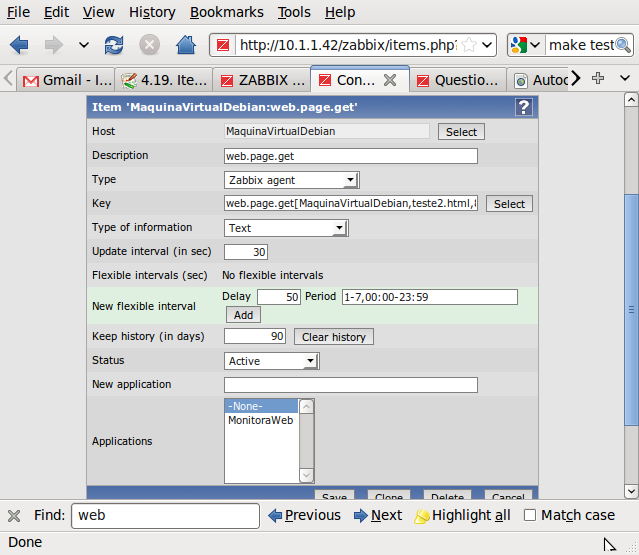Switch to the Gmail tab
Screen dimensions: 639x555
67,80
